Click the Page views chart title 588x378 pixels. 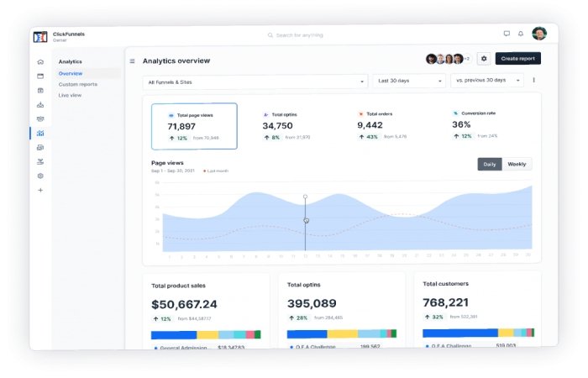[x=167, y=163]
